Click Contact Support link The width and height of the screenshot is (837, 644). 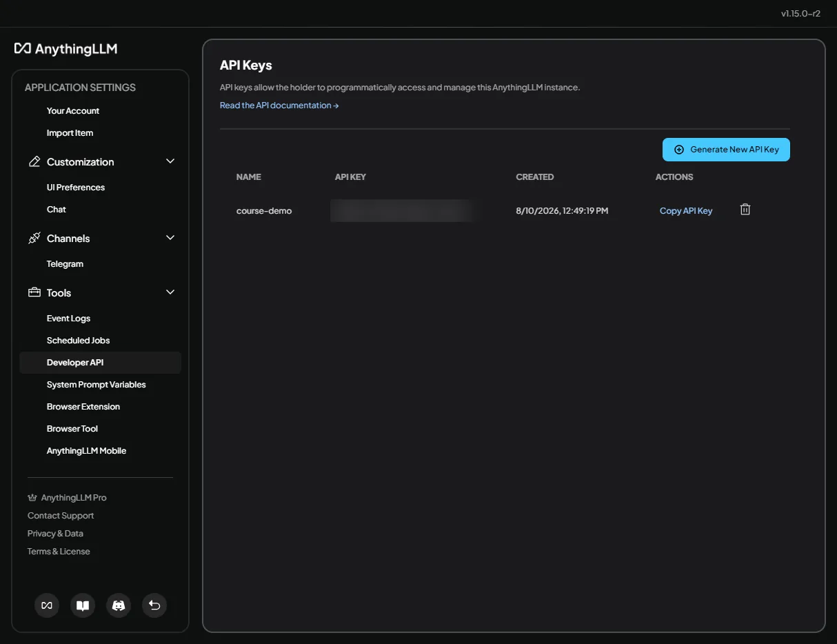click(x=61, y=515)
